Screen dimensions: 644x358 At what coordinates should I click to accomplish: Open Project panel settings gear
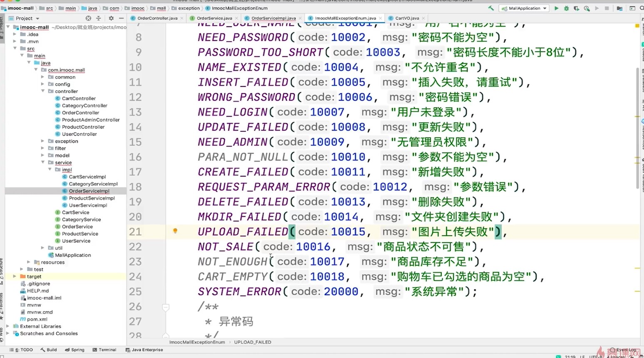point(111,18)
